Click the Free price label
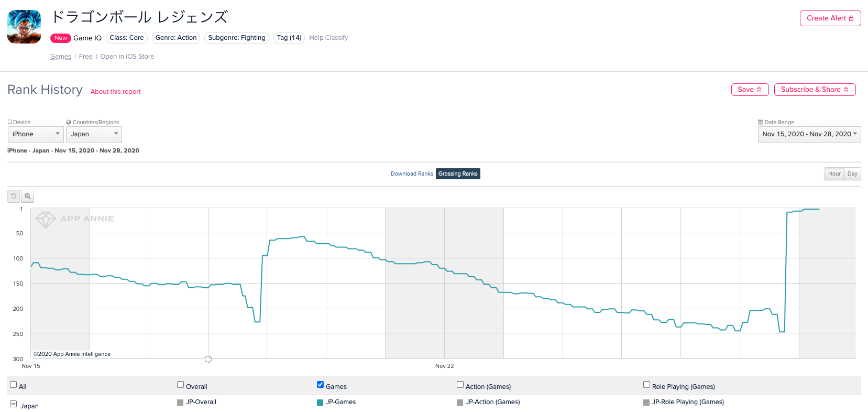This screenshot has height=412, width=868. pos(85,57)
